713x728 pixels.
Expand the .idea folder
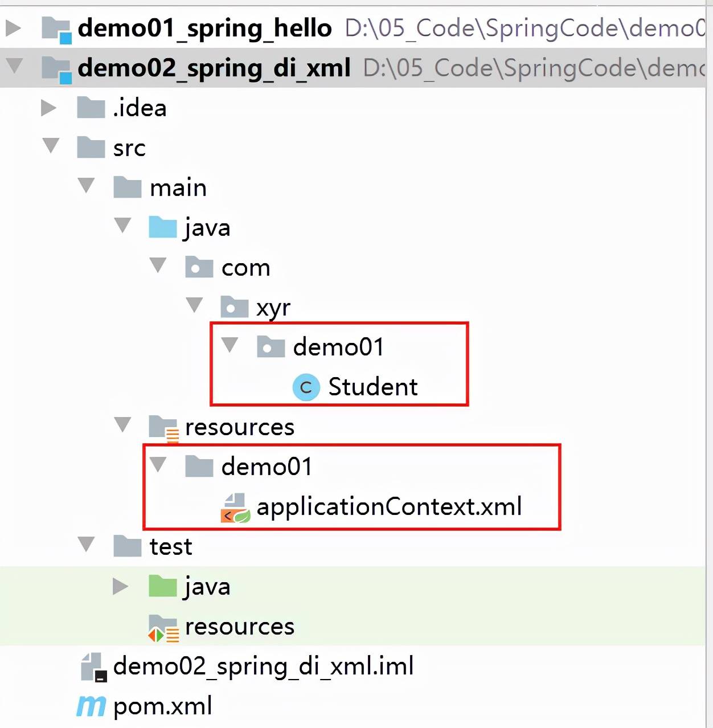click(49, 107)
